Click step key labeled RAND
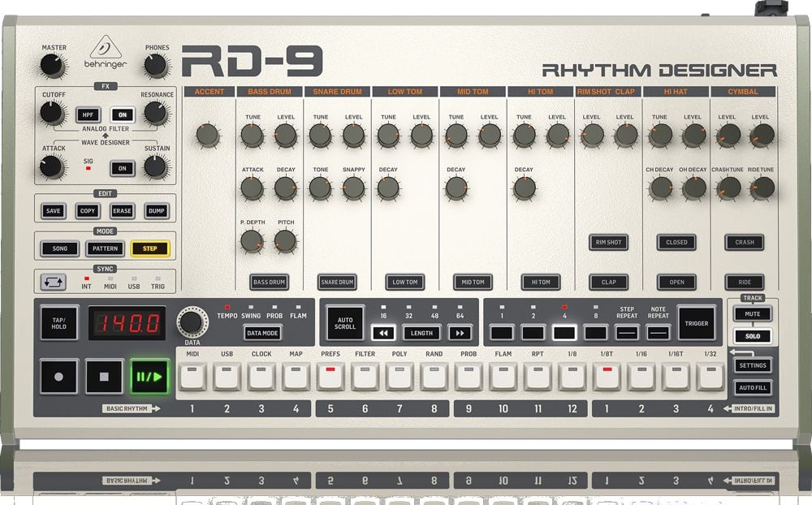 pyautogui.click(x=434, y=377)
